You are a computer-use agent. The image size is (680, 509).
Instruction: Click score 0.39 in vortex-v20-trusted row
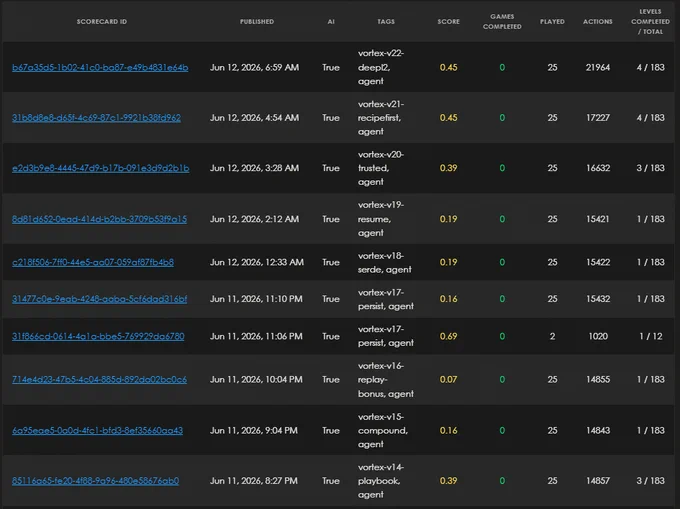click(x=448, y=168)
